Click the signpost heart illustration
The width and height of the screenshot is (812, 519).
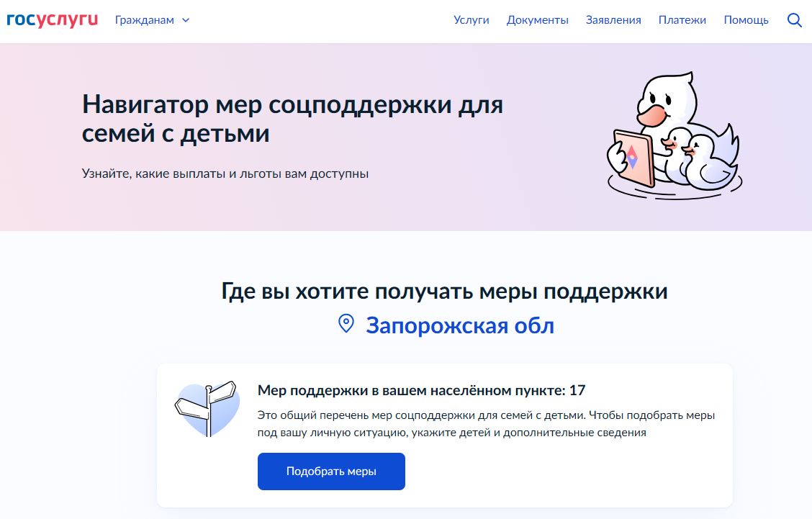tap(207, 409)
